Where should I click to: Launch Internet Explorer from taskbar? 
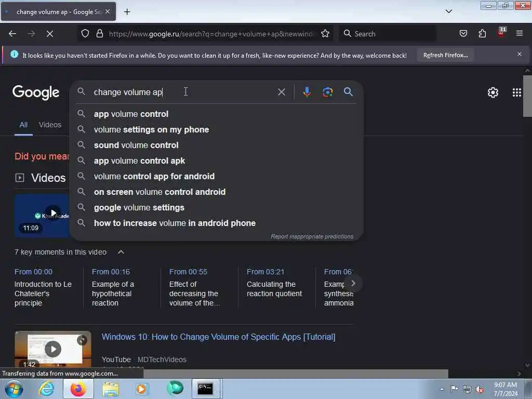(46, 389)
